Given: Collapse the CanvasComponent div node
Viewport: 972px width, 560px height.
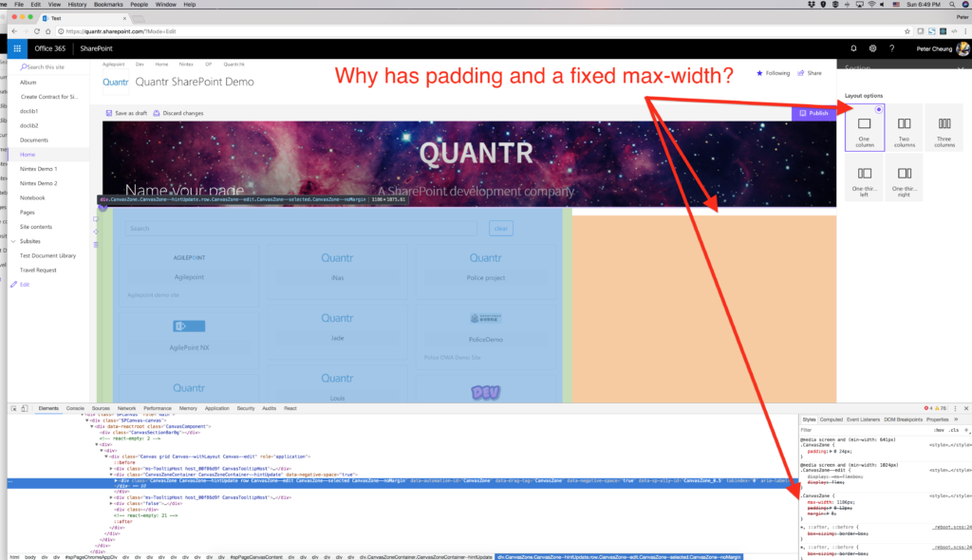Looking at the screenshot, I should click(x=92, y=427).
